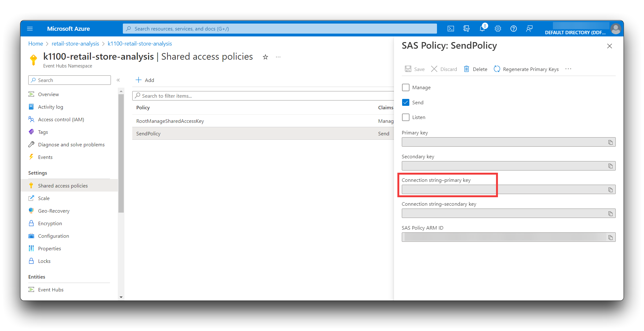Select the SendPolicy row

[263, 133]
